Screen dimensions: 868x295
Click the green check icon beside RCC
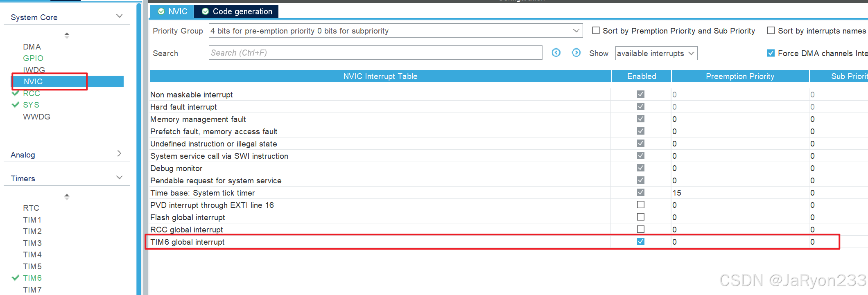15,93
